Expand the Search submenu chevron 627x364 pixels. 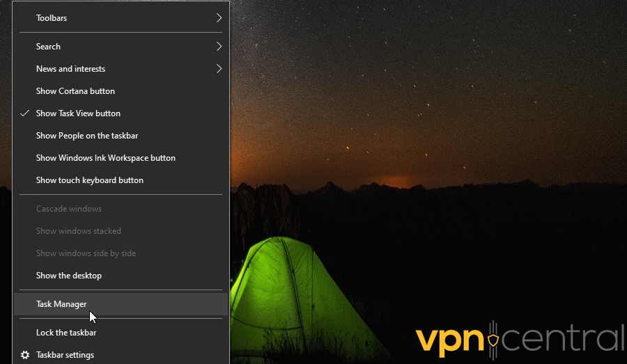pos(219,47)
